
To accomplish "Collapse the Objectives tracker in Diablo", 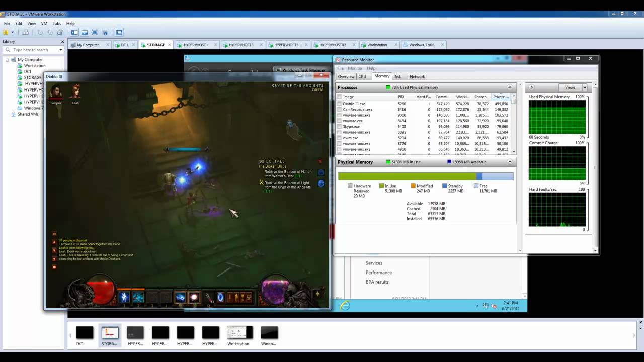I will 319,161.
